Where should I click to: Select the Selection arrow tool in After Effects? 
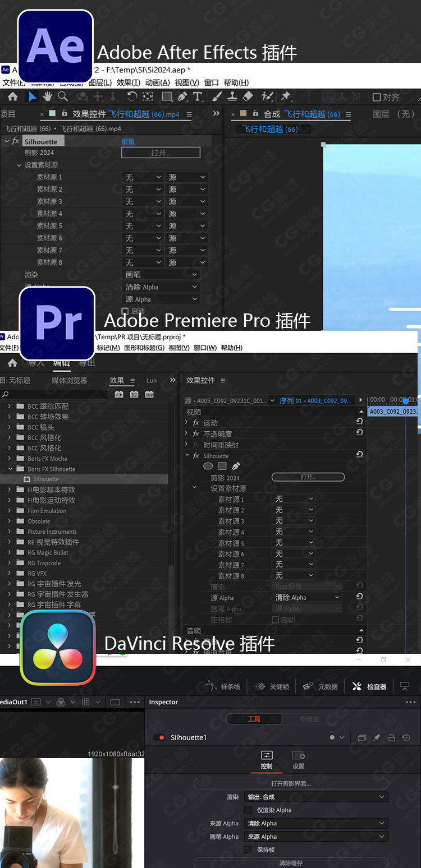[x=33, y=96]
